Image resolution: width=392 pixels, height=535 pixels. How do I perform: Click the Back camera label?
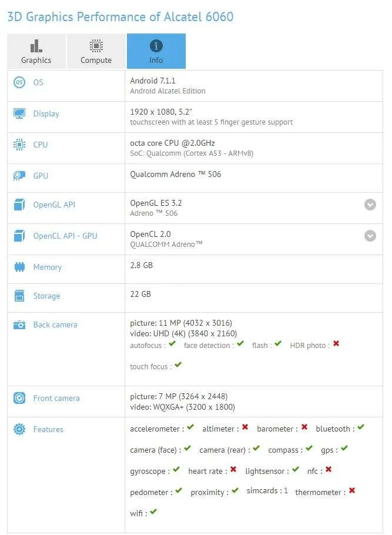pos(55,325)
